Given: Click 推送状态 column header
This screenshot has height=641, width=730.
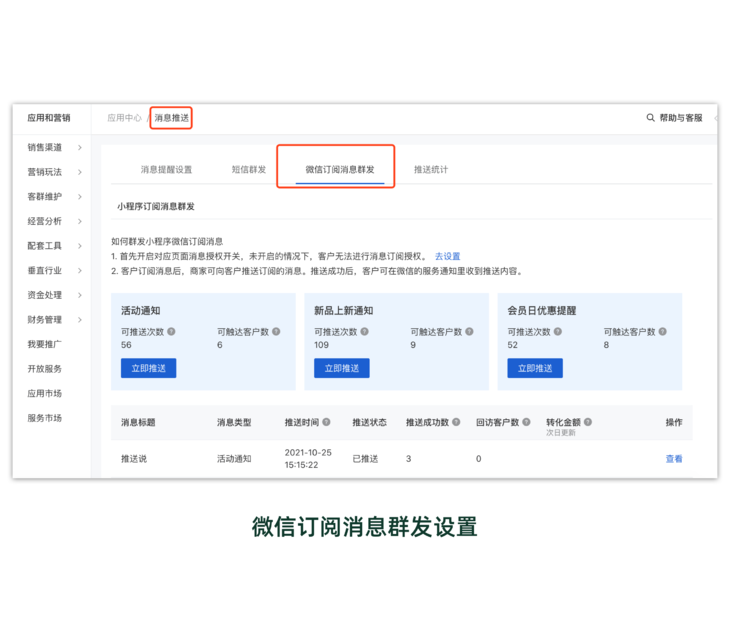Looking at the screenshot, I should click(370, 422).
